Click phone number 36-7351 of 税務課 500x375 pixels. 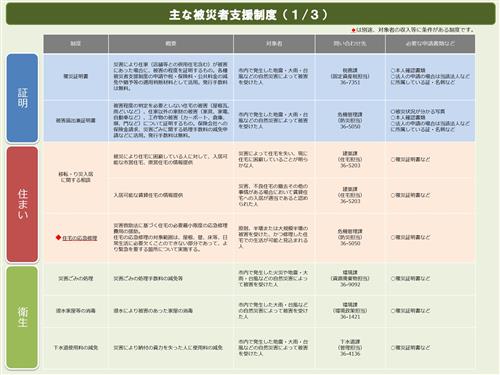click(x=350, y=82)
